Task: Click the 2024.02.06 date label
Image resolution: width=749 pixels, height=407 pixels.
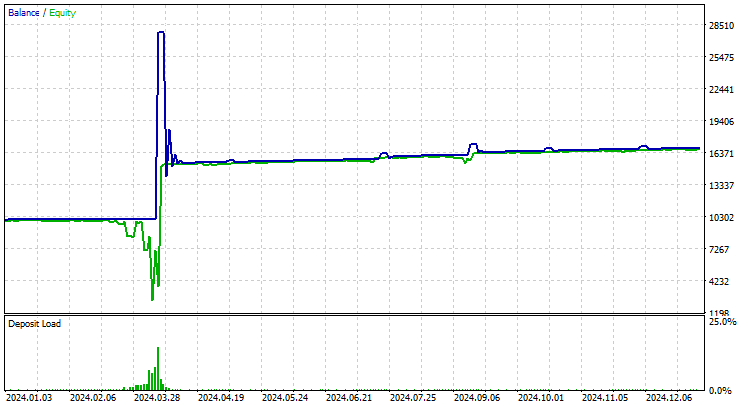Action: (x=93, y=397)
